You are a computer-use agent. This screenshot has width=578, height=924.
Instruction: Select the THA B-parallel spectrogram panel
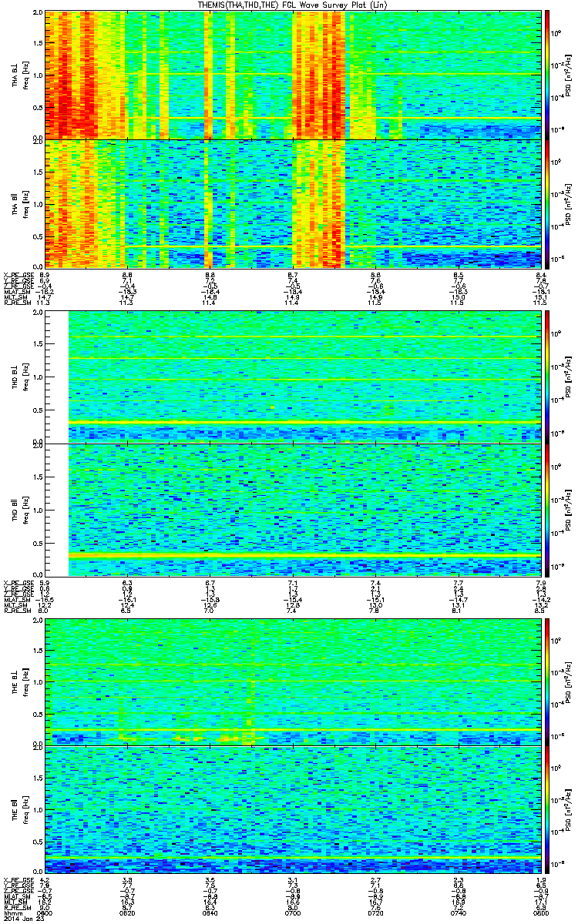click(x=293, y=203)
